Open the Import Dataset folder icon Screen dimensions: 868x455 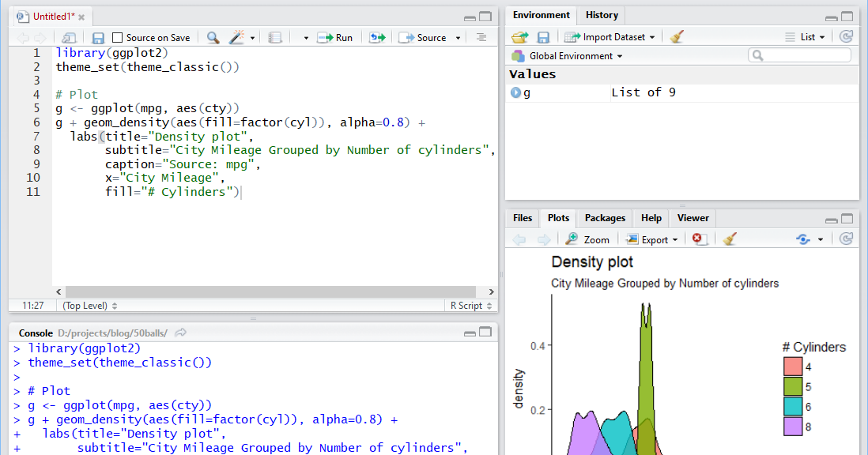coord(519,36)
